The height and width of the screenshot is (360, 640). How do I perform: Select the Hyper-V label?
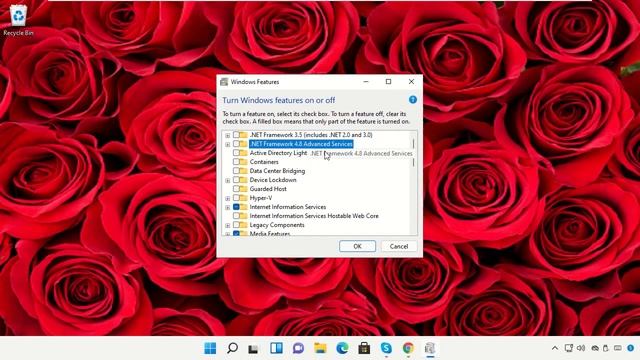coord(261,198)
